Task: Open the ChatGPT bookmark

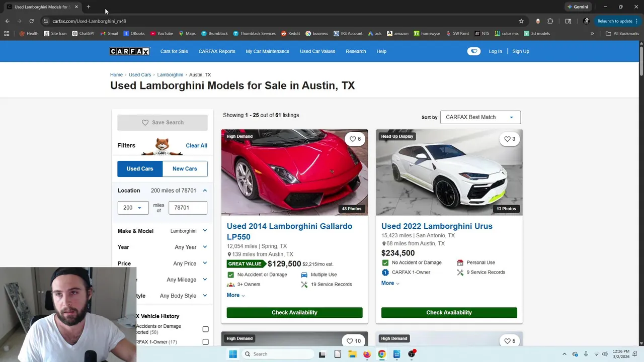Action: click(83, 34)
